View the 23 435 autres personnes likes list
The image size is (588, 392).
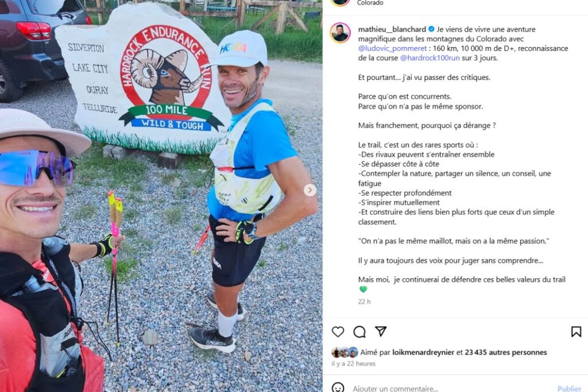coord(506,352)
